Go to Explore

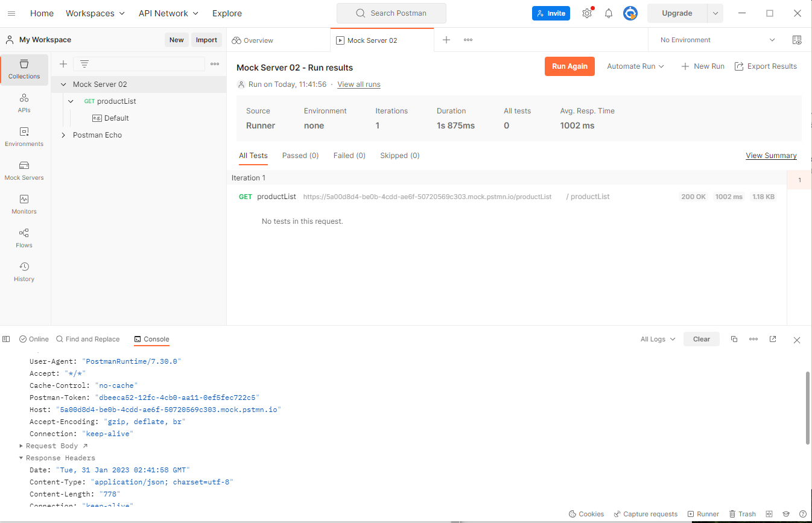227,13
